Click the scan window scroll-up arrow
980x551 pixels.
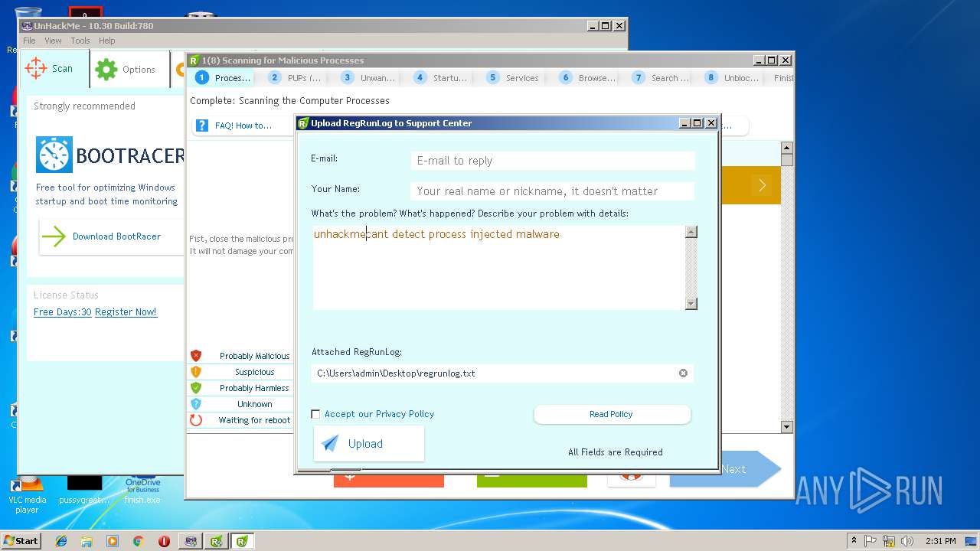[787, 147]
